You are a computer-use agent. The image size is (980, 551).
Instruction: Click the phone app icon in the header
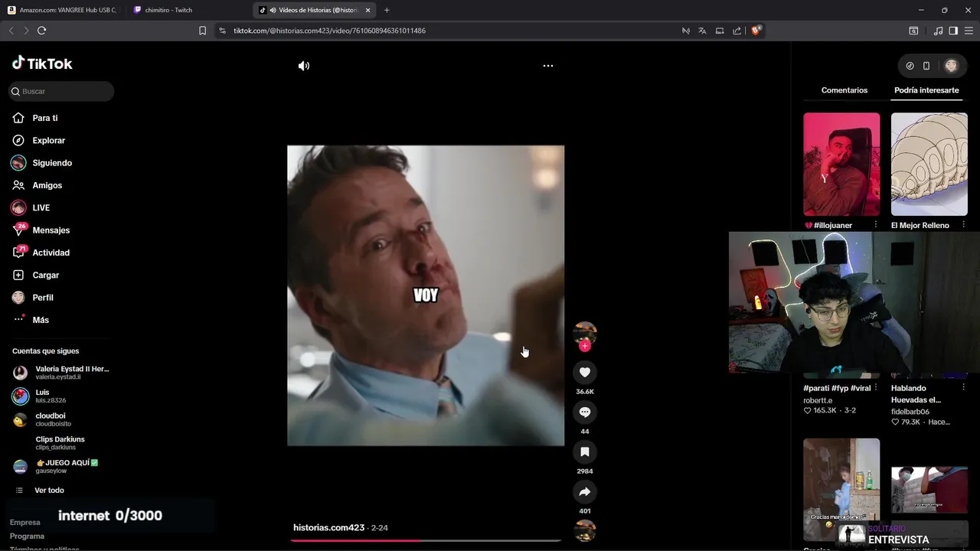pos(926,66)
